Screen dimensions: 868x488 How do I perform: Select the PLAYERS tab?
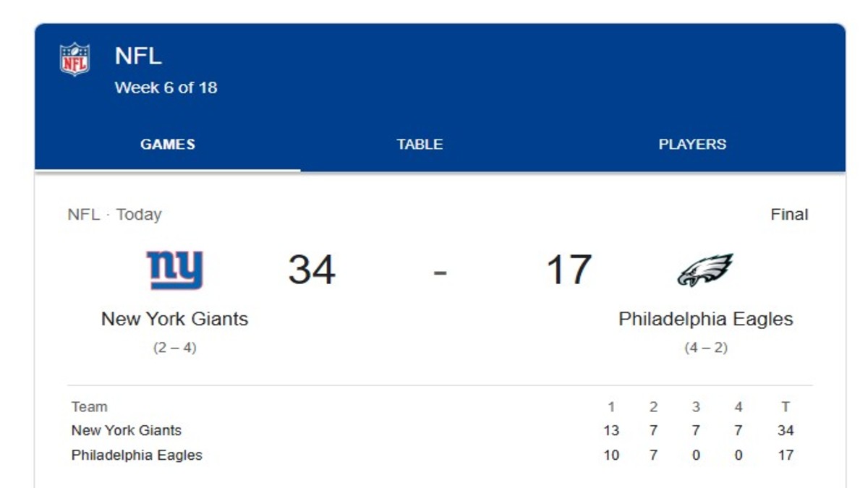coord(692,144)
